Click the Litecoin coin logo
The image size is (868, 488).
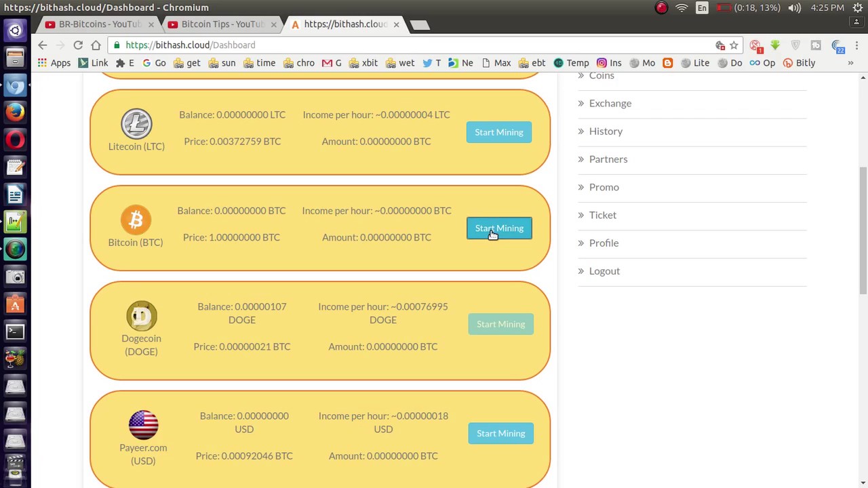point(136,124)
